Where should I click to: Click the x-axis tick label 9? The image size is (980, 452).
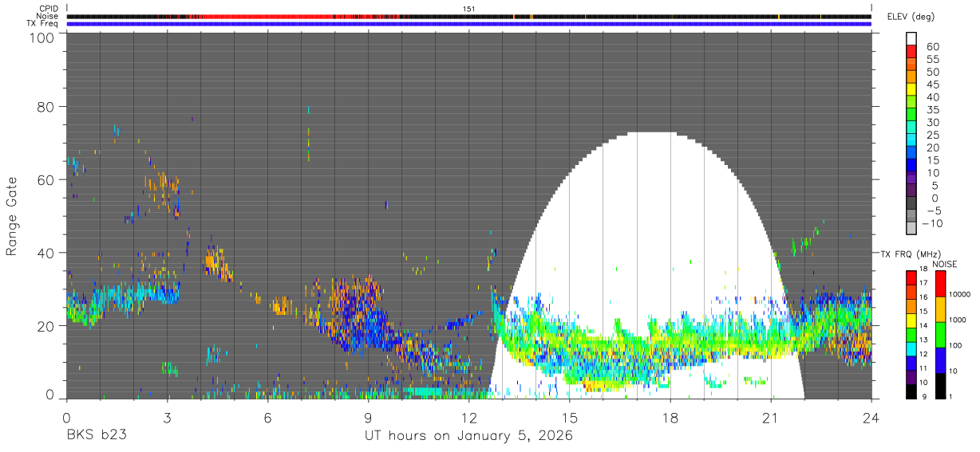(x=368, y=418)
